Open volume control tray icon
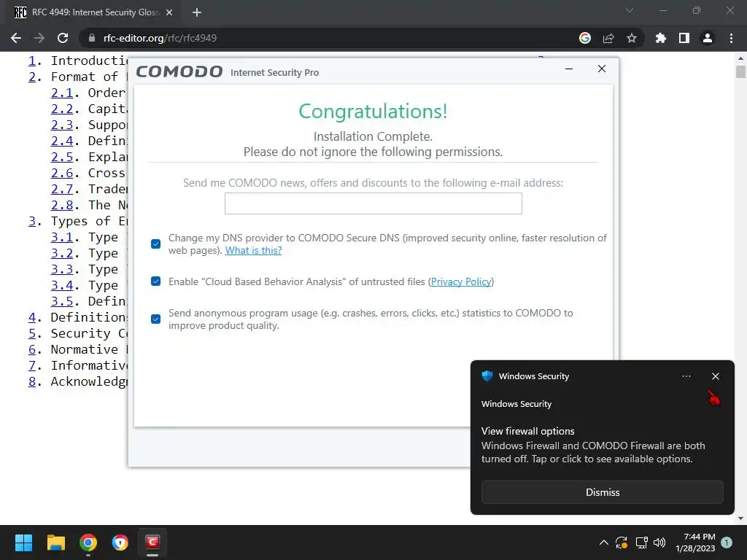This screenshot has width=747, height=560. (x=659, y=542)
